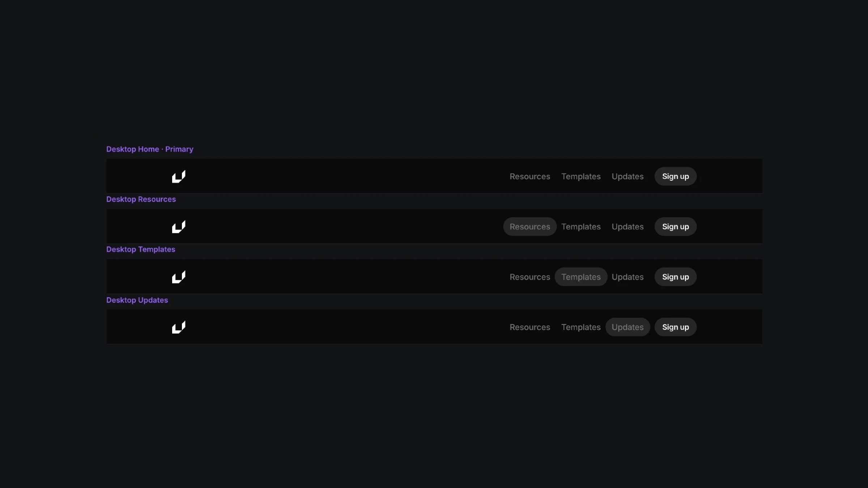Viewport: 868px width, 488px height.
Task: Select Templates nav item in primary bar
Action: point(580,176)
